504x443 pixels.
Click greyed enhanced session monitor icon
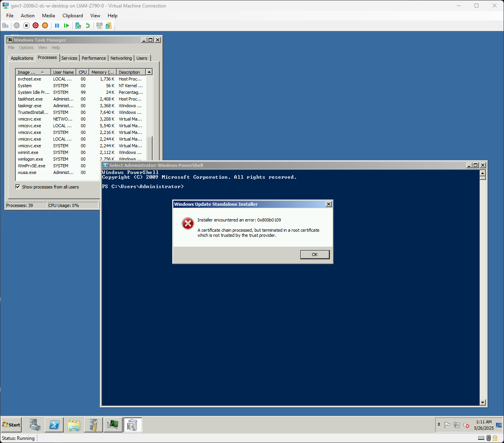(99, 26)
